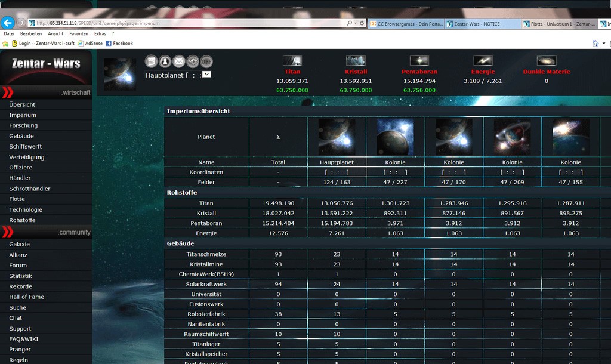Click the notes icon above planet selector
Image resolution: width=611 pixels, height=364 pixels.
click(151, 61)
